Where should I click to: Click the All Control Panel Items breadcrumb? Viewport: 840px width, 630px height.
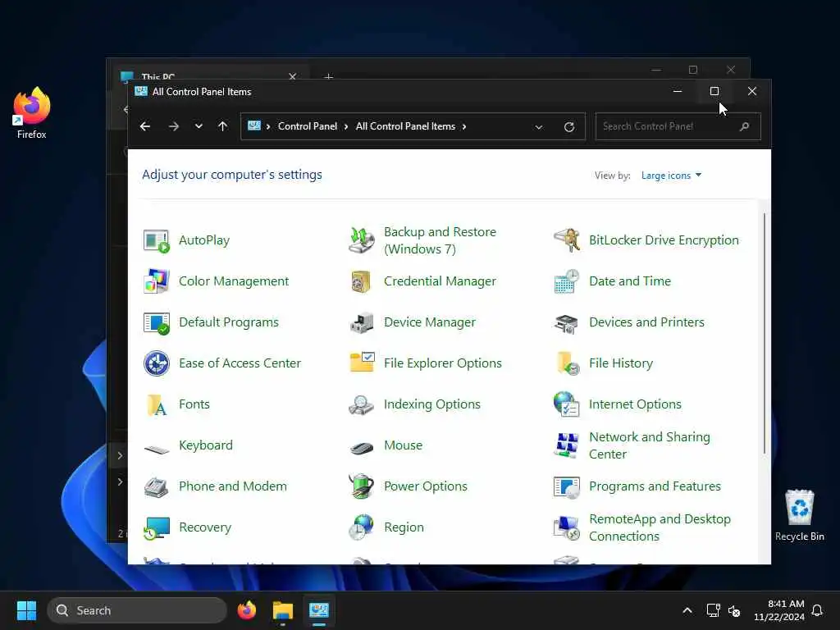[x=405, y=126]
